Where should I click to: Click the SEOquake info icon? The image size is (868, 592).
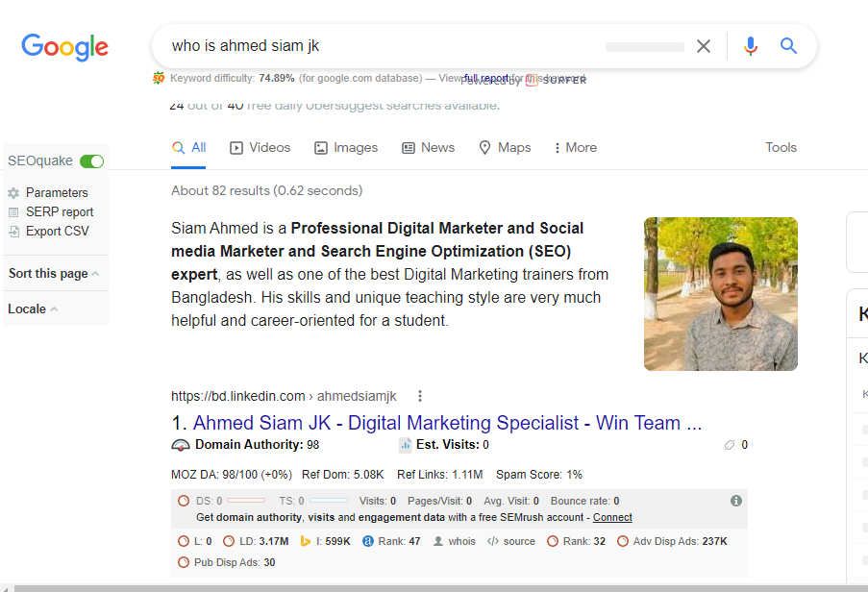[x=735, y=501]
